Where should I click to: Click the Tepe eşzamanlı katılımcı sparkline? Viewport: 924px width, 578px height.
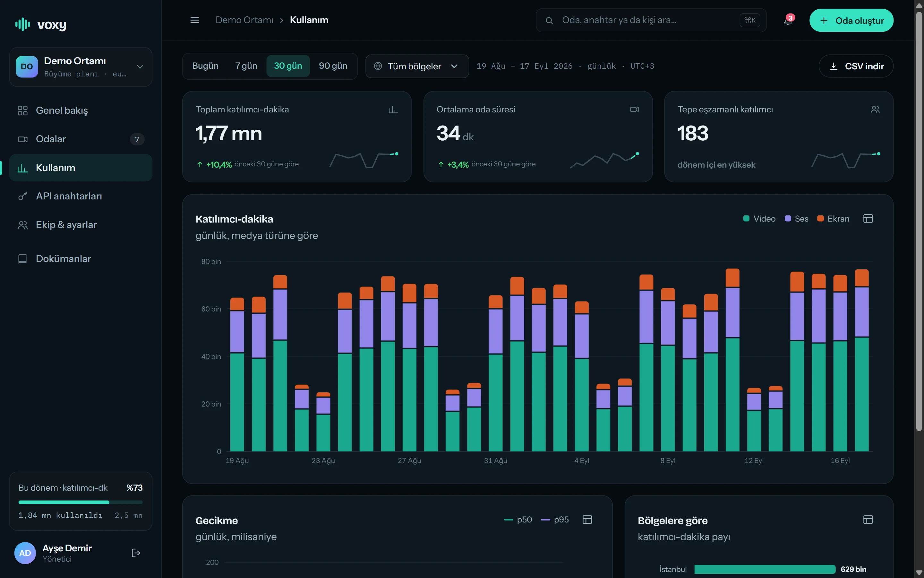(x=846, y=160)
